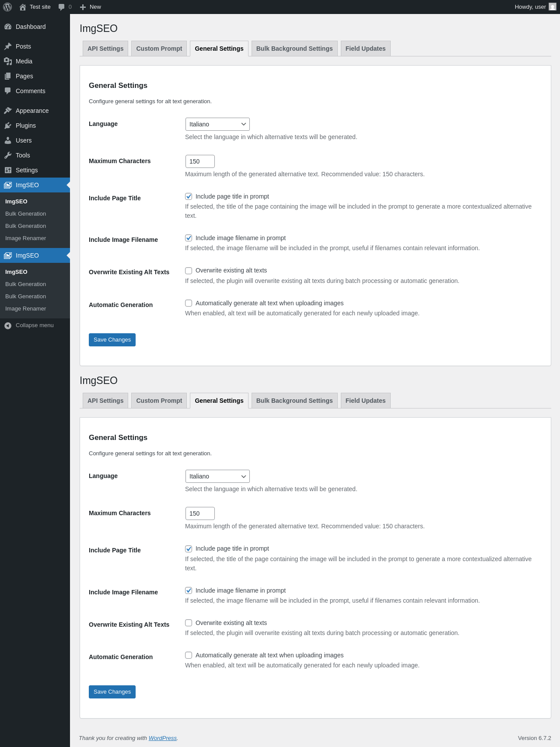Click the Test site name link
The width and height of the screenshot is (560, 747).
point(40,7)
